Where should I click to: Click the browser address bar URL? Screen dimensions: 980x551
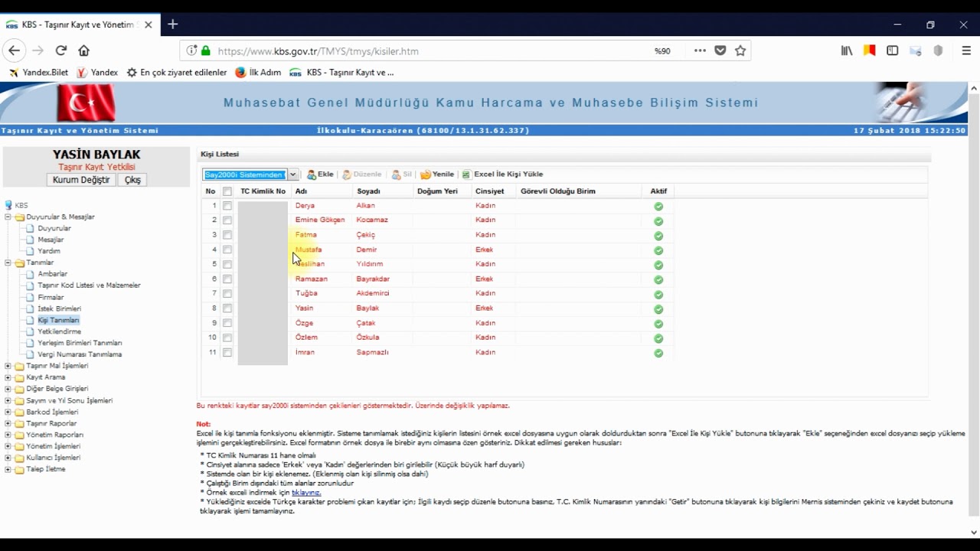(x=318, y=51)
